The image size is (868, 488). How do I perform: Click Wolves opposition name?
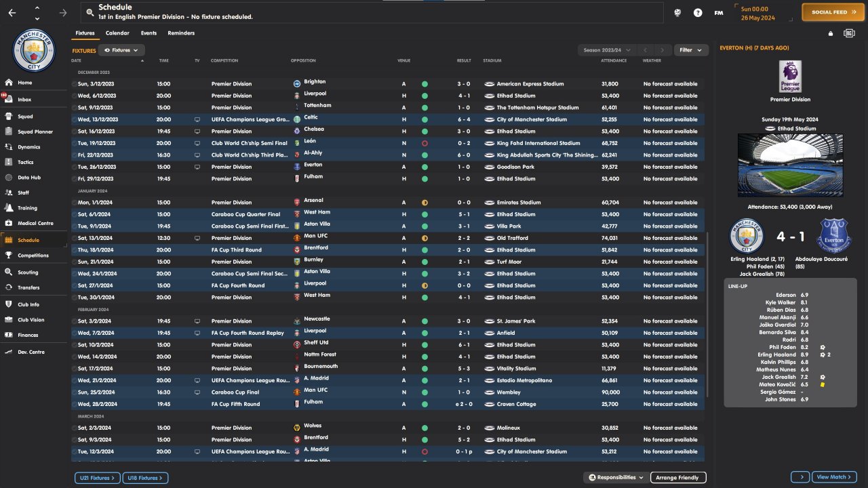point(313,426)
